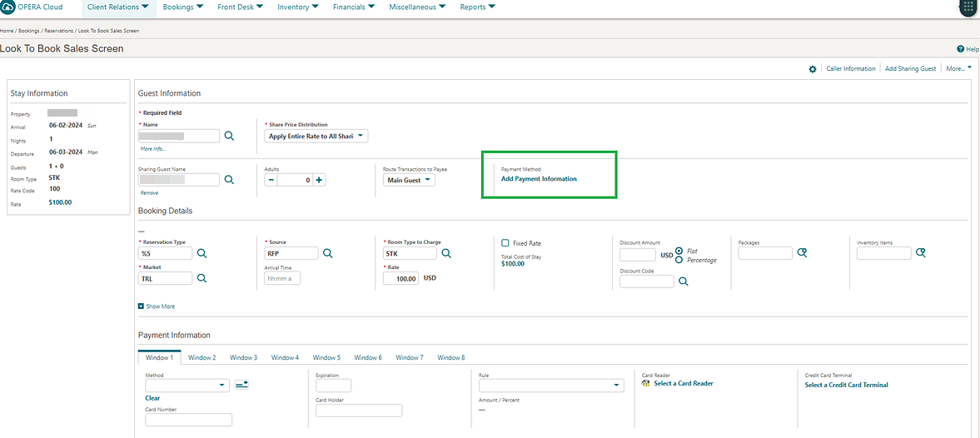Click the $100.00 Rate link in Stay Information
980x438 pixels.
60,202
